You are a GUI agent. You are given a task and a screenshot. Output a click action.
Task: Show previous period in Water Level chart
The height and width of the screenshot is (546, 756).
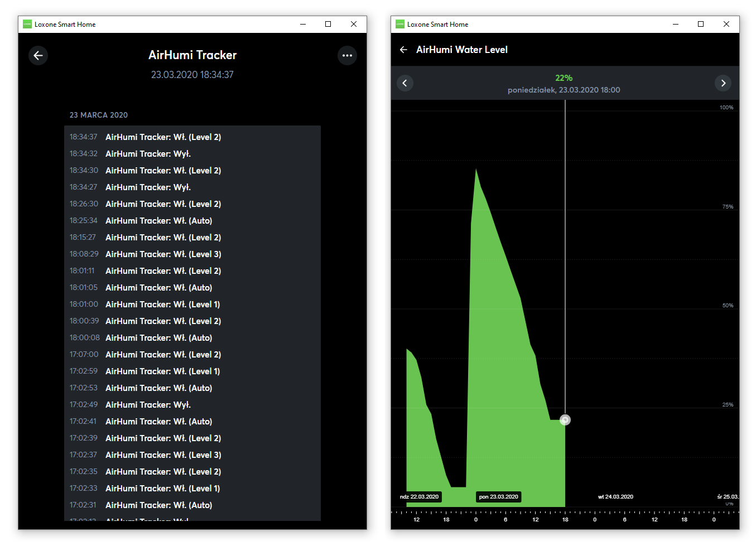405,83
